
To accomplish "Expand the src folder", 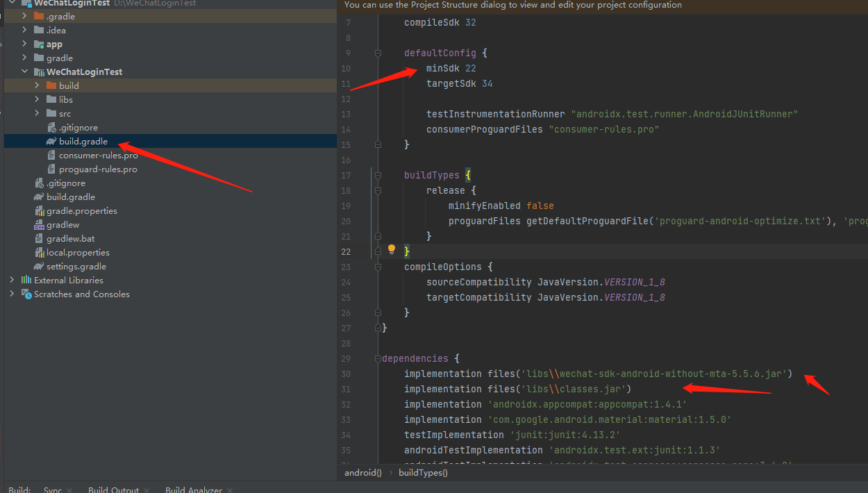I will (x=37, y=113).
